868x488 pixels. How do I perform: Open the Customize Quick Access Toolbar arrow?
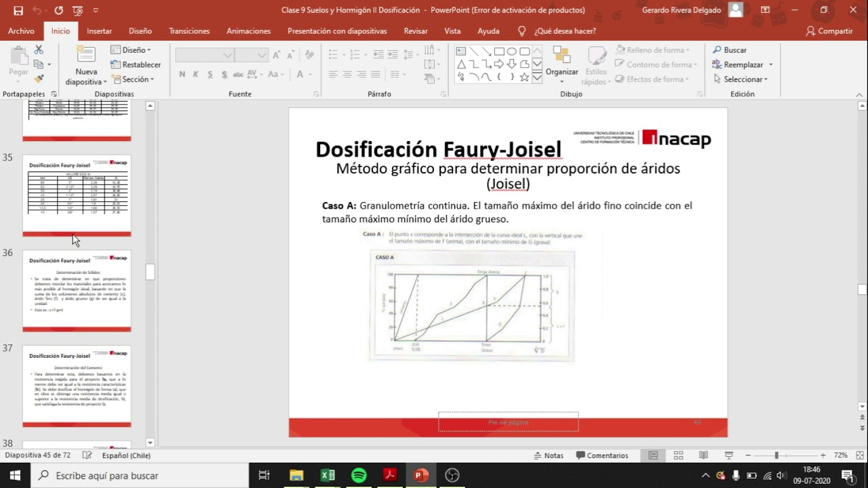(96, 10)
